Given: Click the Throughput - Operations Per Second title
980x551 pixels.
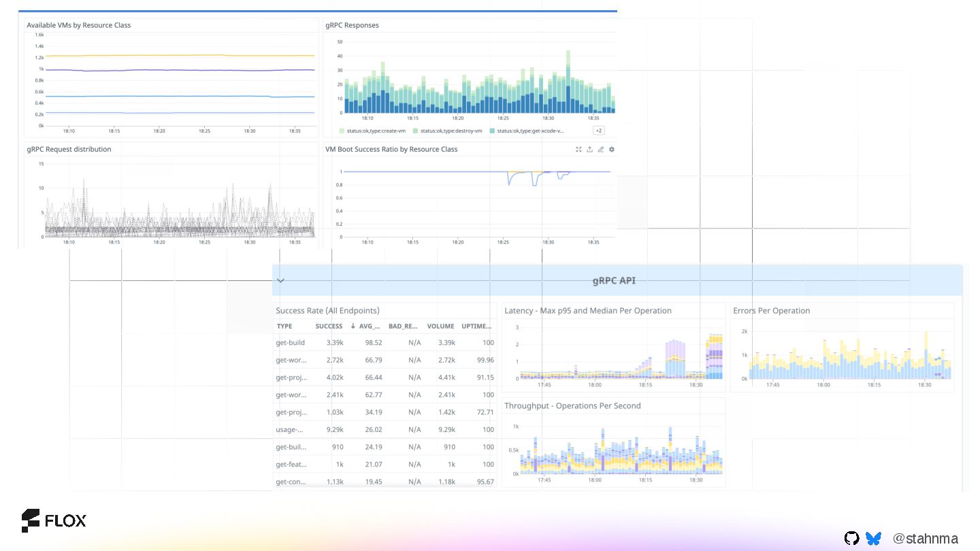Looking at the screenshot, I should [x=572, y=406].
